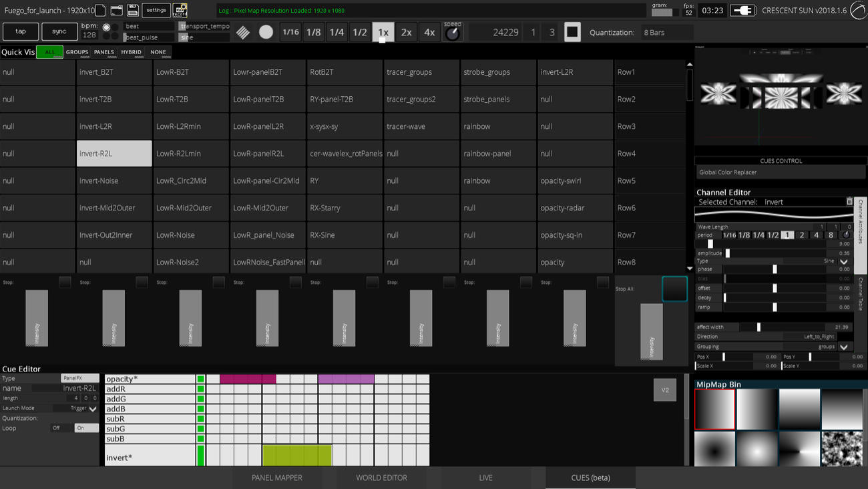Click the Stop All square button

point(674,289)
